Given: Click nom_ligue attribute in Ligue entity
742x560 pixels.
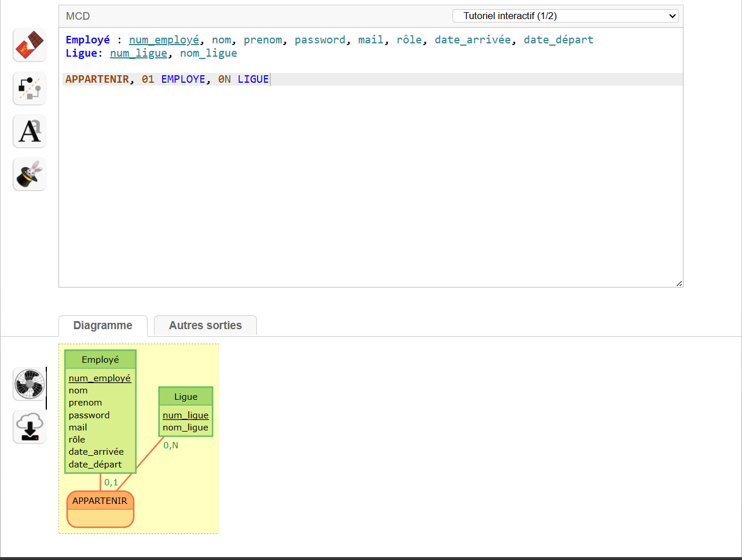Looking at the screenshot, I should click(x=185, y=428).
